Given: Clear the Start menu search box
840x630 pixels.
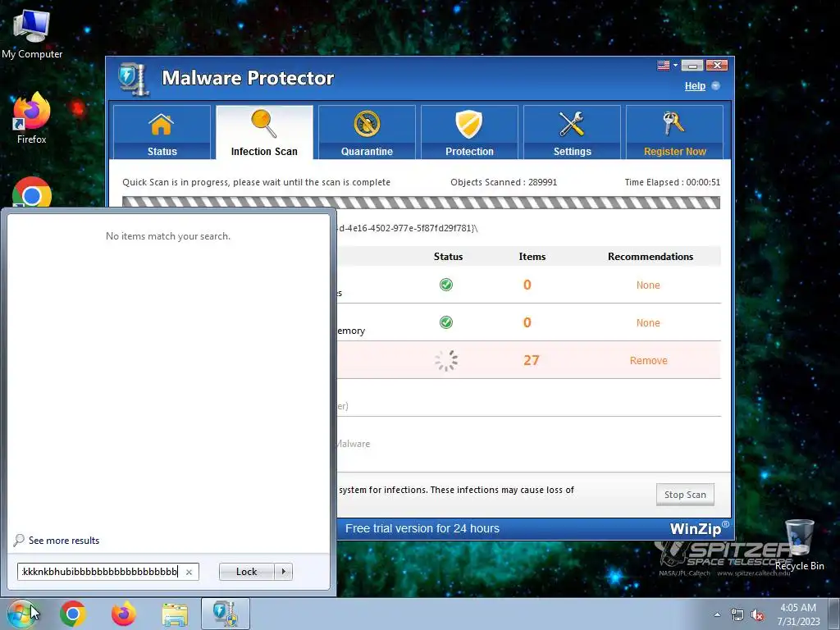Looking at the screenshot, I should coord(189,572).
